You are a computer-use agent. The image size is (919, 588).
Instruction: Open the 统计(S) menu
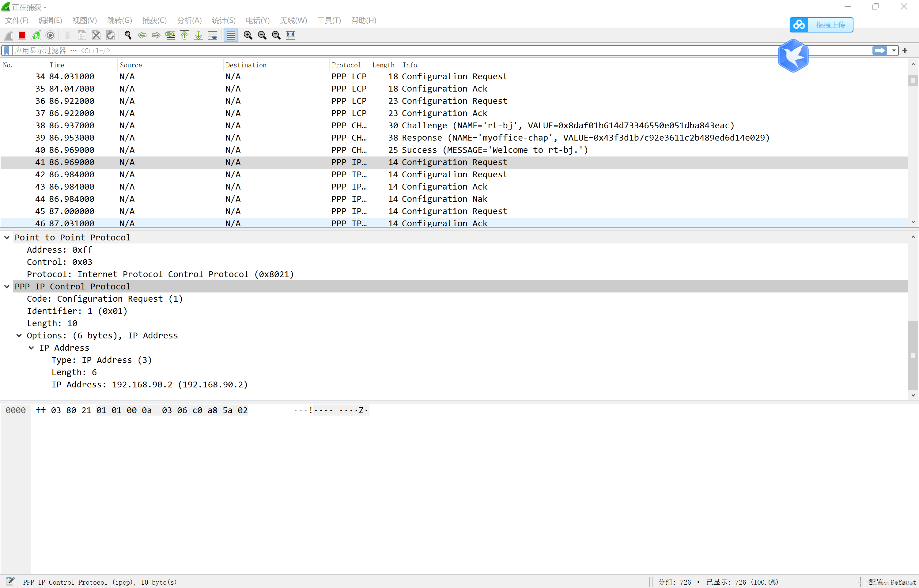pyautogui.click(x=223, y=21)
